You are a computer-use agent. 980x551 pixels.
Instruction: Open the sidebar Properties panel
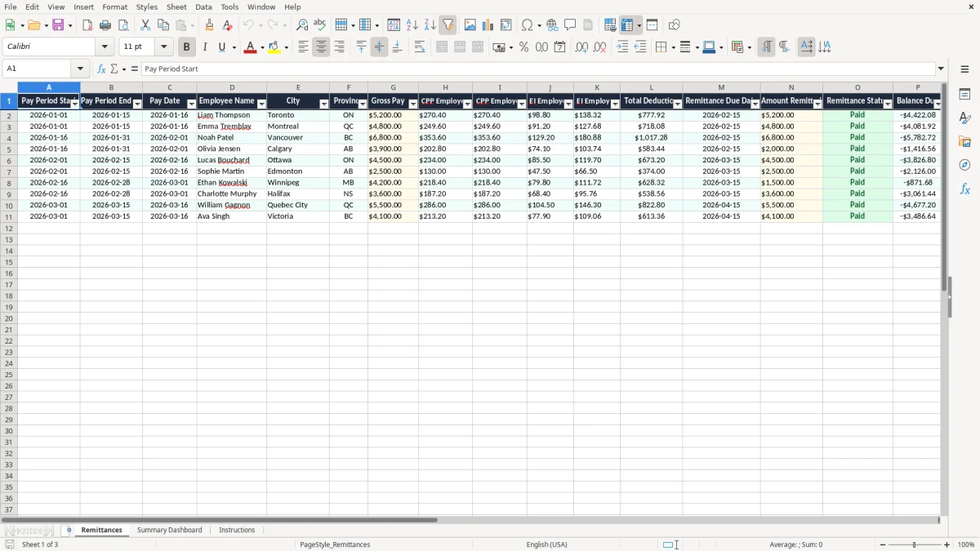coord(964,94)
